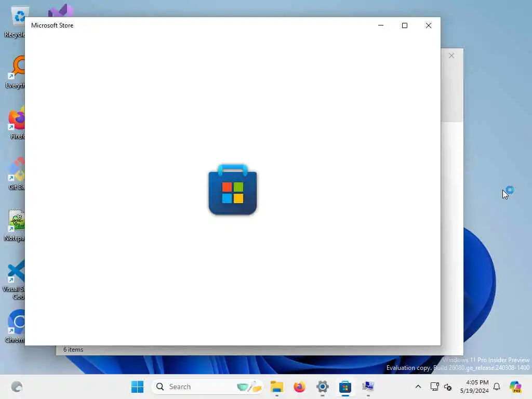Close the background File Explorer window

click(x=451, y=56)
